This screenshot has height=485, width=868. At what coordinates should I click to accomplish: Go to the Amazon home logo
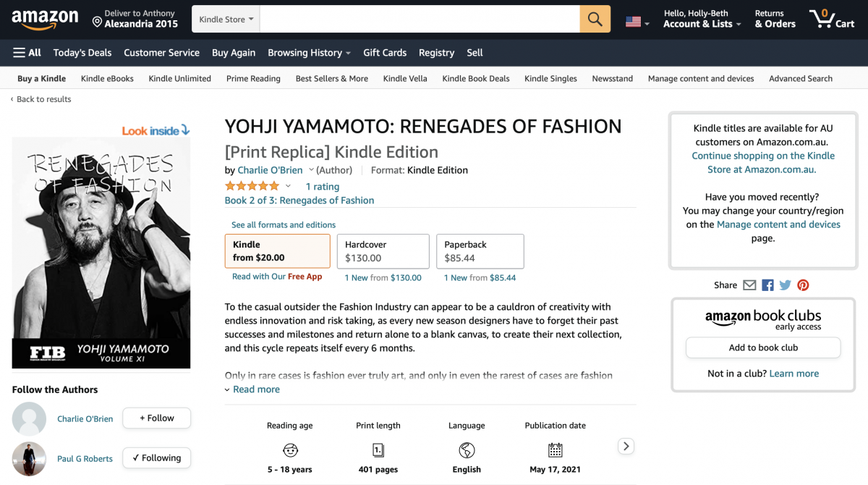(x=44, y=20)
